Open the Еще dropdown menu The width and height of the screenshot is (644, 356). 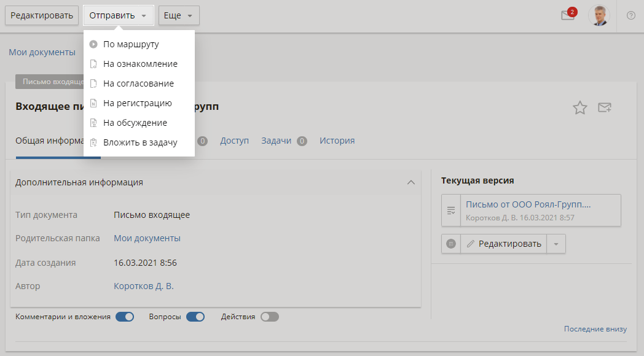179,15
